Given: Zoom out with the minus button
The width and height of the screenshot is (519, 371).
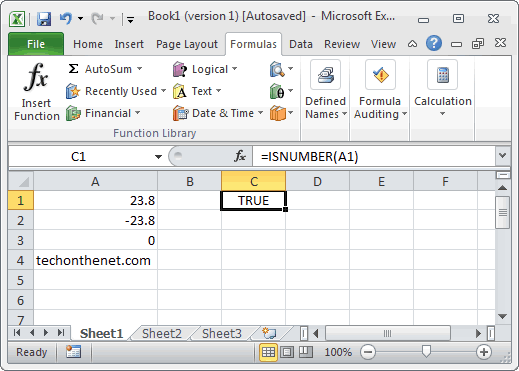Looking at the screenshot, I should [368, 352].
